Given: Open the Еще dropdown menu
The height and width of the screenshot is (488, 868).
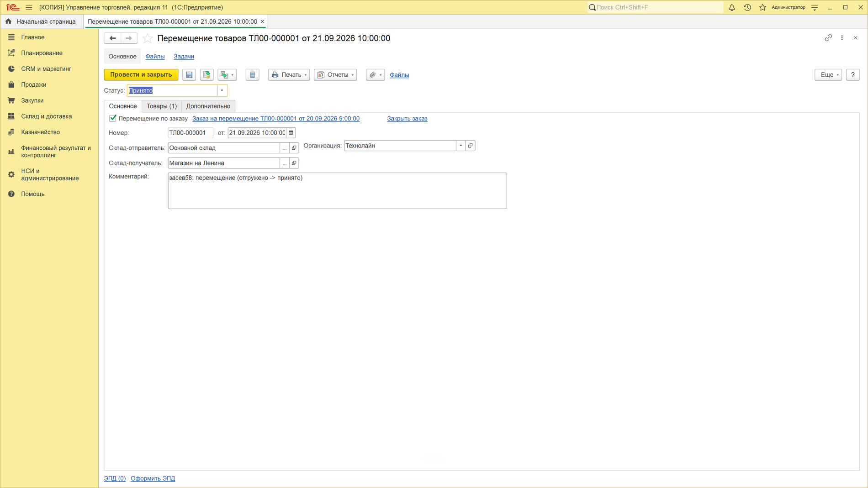Looking at the screenshot, I should pos(828,75).
